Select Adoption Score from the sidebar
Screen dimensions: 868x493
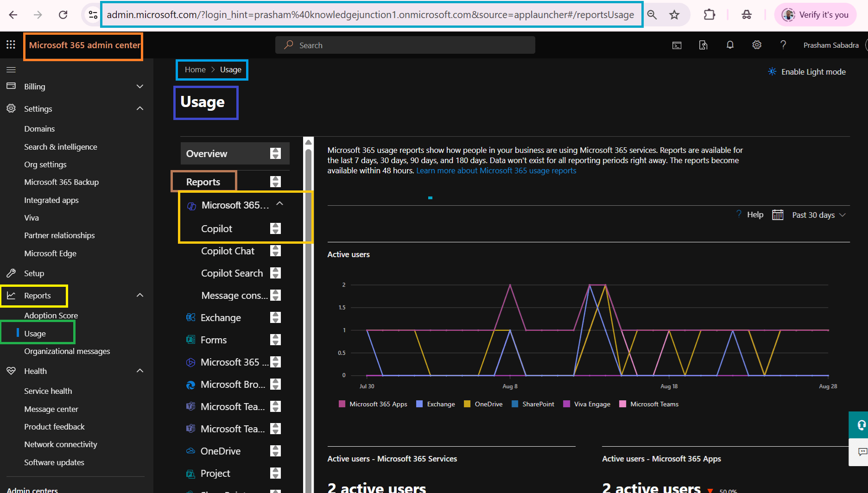click(x=51, y=315)
